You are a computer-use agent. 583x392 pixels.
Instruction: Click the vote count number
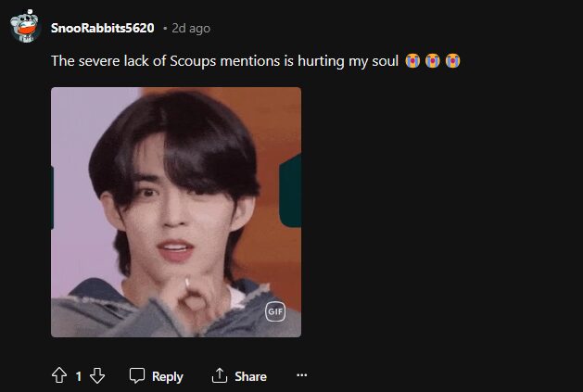[78, 376]
